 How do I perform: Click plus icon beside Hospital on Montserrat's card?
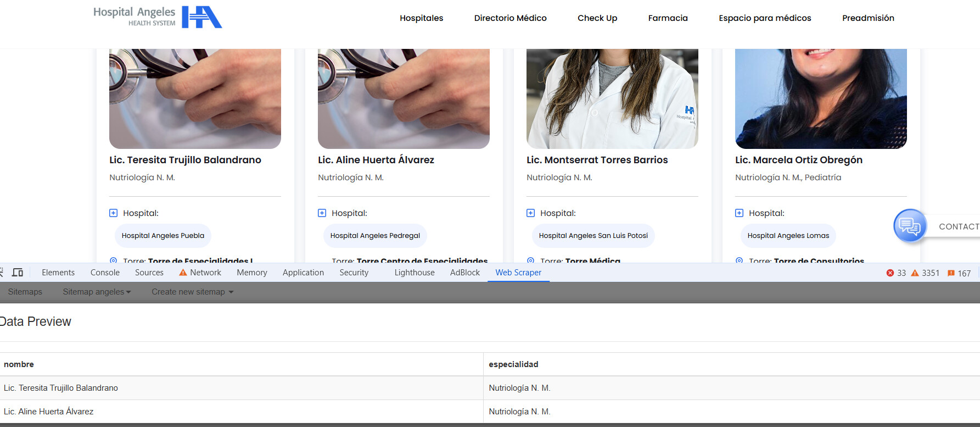(531, 213)
